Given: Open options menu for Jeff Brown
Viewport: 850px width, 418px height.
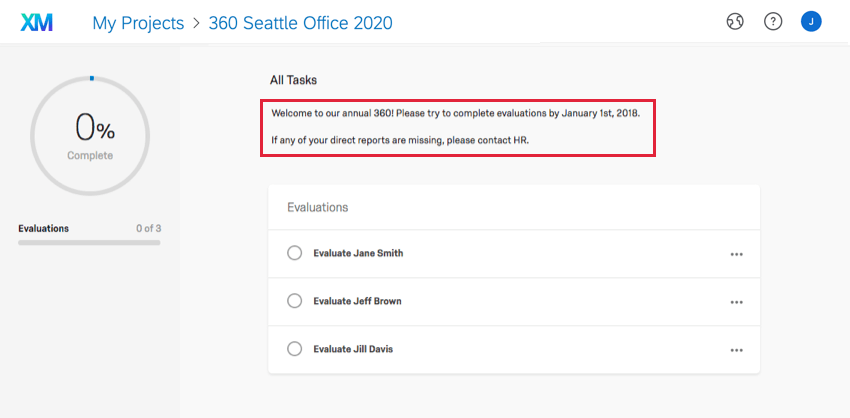Looking at the screenshot, I should tap(736, 302).
